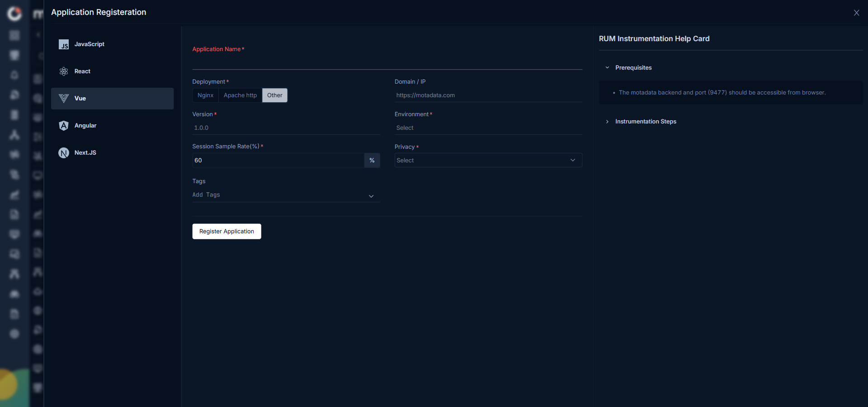868x407 pixels.
Task: Select the React framework option
Action: [112, 71]
